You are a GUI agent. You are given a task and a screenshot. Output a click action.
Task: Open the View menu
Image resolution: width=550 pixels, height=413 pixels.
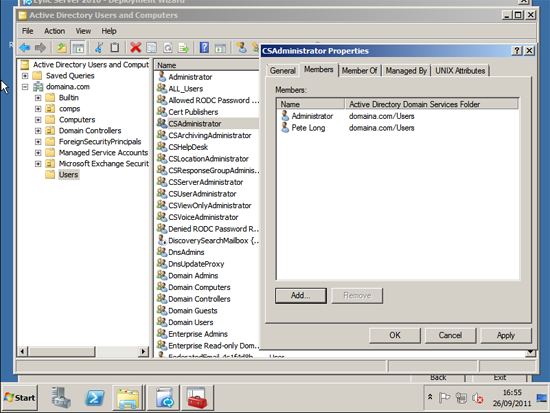click(83, 31)
